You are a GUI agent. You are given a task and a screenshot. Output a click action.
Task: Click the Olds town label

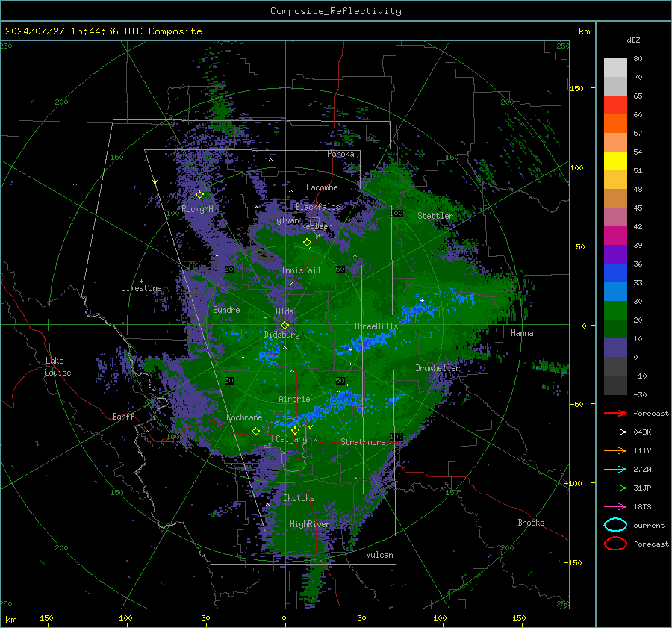[284, 311]
